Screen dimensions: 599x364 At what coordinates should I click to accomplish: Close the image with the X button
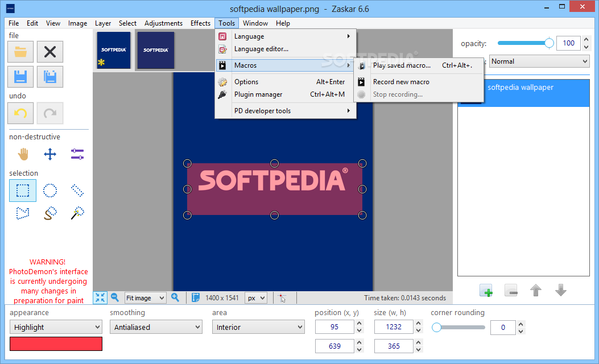50,52
